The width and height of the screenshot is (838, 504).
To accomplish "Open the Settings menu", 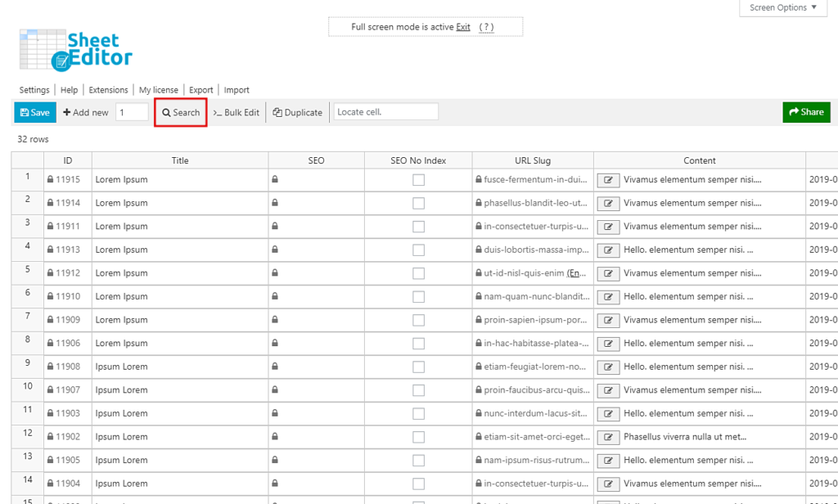I will coord(34,89).
